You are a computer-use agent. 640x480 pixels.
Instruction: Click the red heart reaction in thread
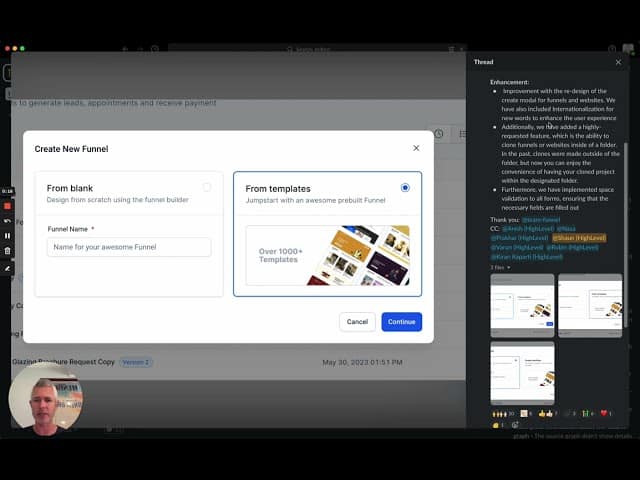point(605,412)
